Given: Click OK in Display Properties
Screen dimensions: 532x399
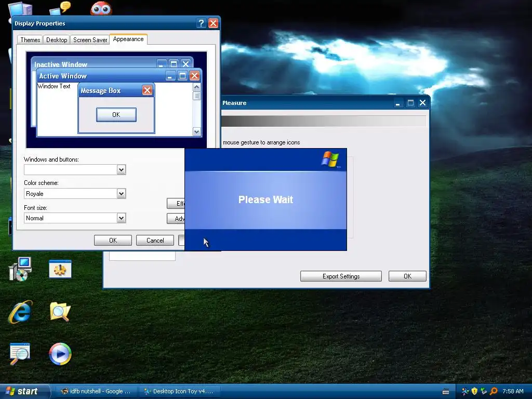Looking at the screenshot, I should (113, 240).
